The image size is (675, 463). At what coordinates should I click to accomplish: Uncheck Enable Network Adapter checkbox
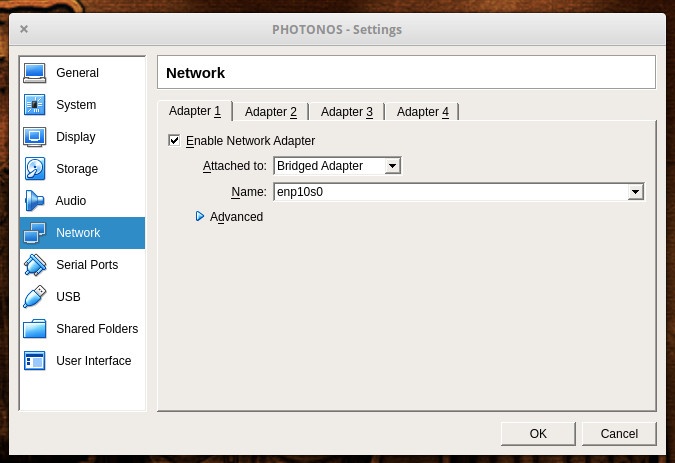click(x=175, y=141)
